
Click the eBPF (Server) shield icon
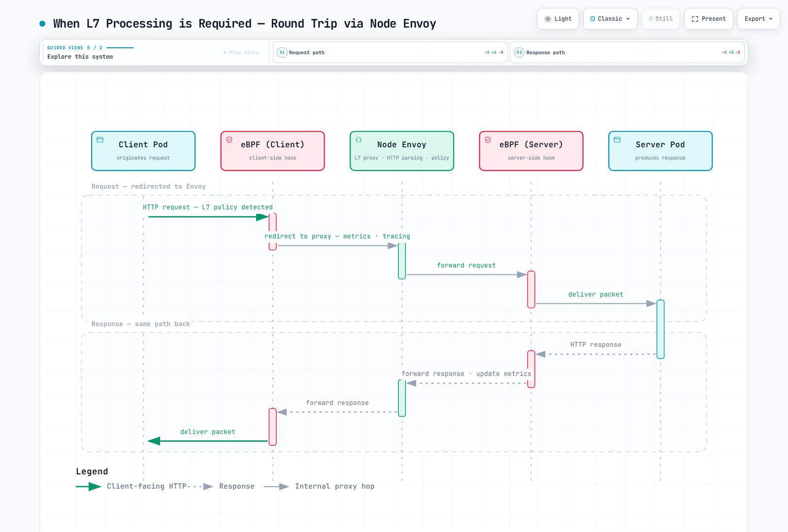coord(488,140)
